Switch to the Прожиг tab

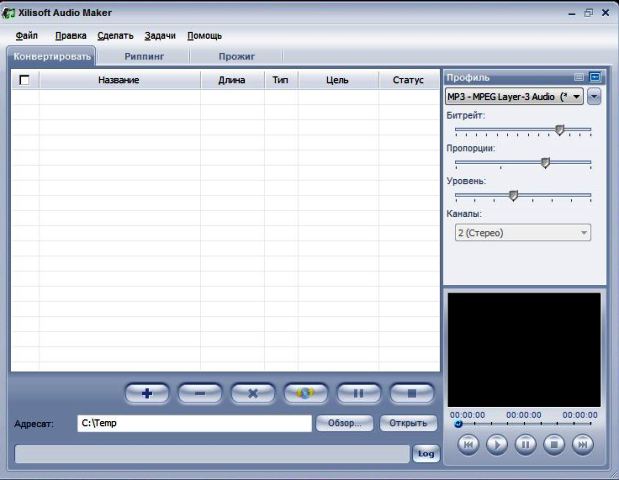236,56
